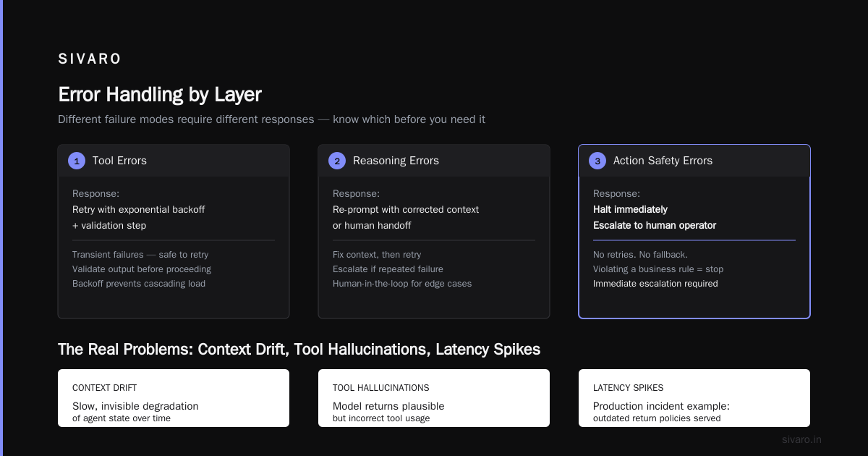This screenshot has width=868, height=456.
Task: Select the 'Tool Errors' card title
Action: (119, 161)
